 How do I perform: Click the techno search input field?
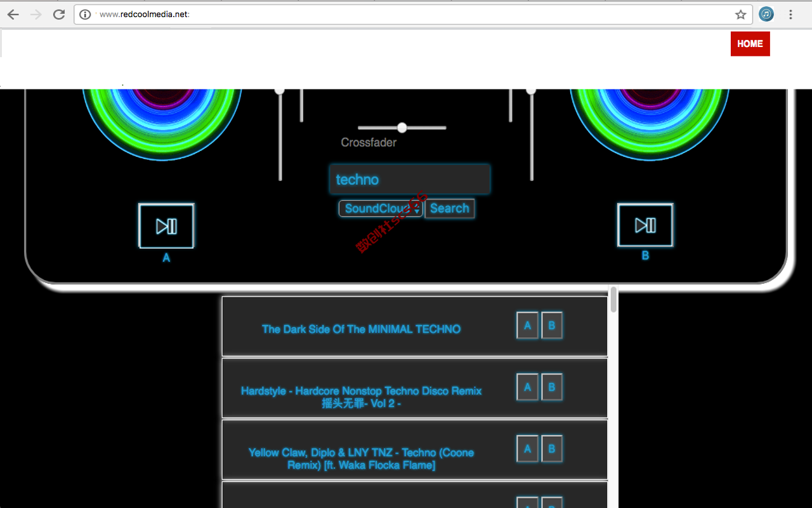(410, 180)
